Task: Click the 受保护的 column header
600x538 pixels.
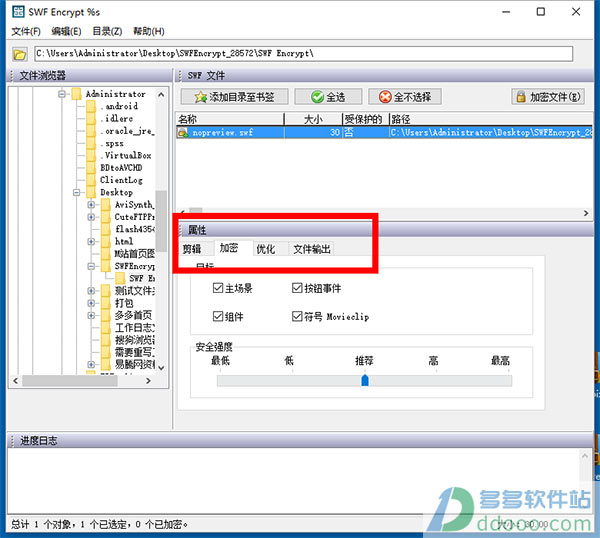Action: (x=365, y=119)
